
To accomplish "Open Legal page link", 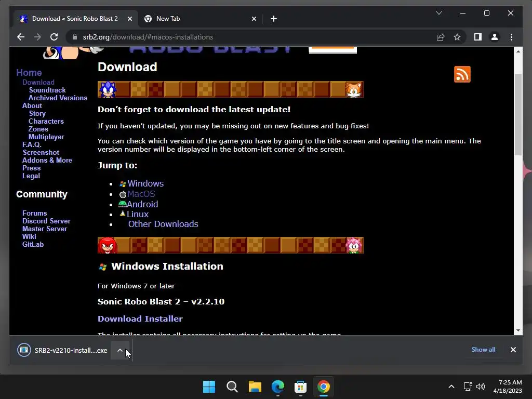I will pyautogui.click(x=31, y=176).
